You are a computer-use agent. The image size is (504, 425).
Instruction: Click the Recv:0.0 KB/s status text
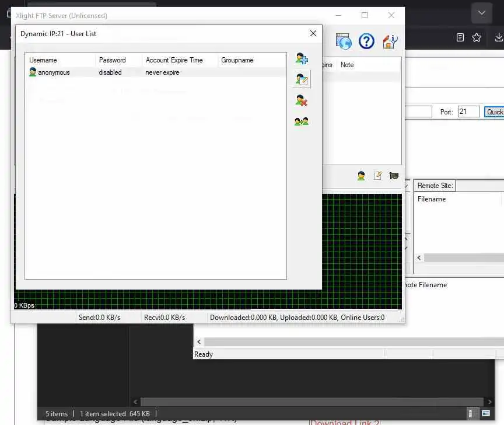(x=164, y=318)
